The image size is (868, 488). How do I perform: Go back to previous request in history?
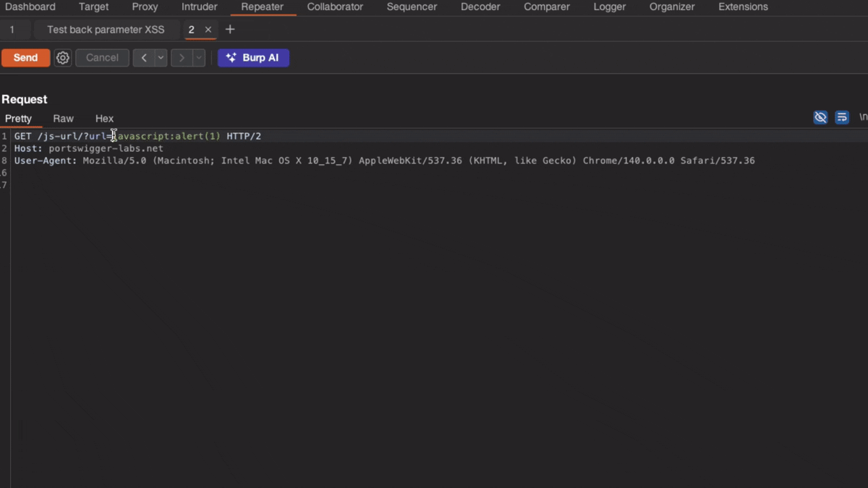pos(144,58)
